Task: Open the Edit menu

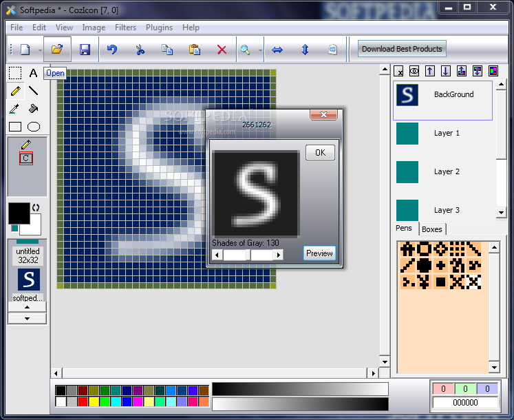Action: 39,28
